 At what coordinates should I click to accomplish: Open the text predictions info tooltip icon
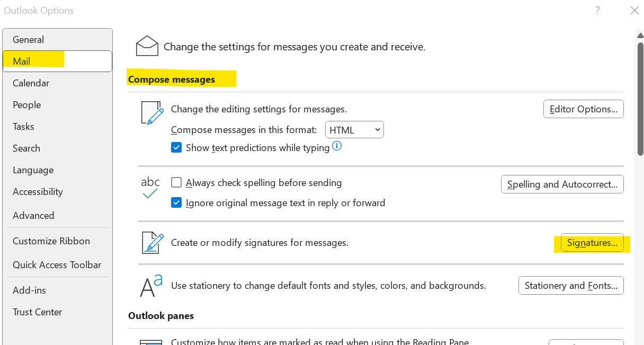point(336,146)
